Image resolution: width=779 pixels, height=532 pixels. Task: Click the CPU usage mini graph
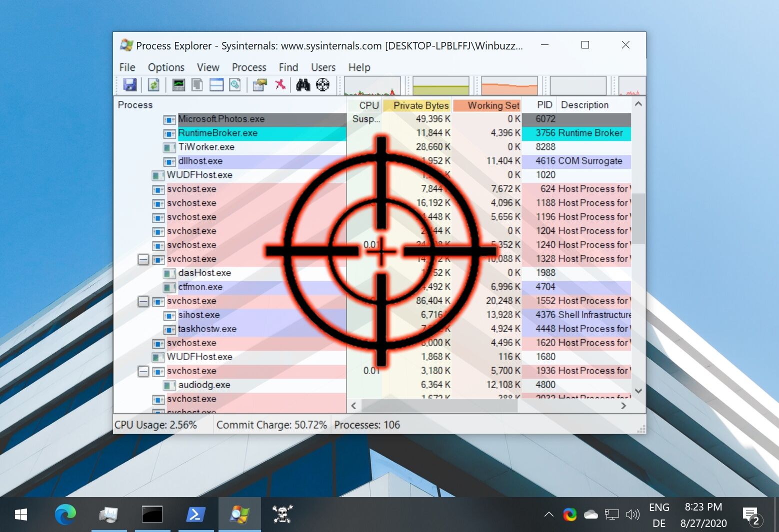tap(372, 85)
